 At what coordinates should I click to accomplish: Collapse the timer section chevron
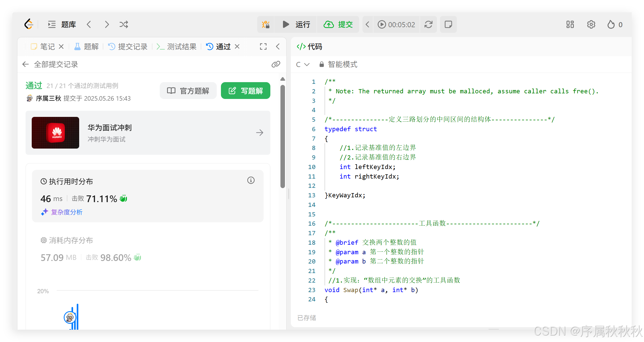tap(367, 24)
